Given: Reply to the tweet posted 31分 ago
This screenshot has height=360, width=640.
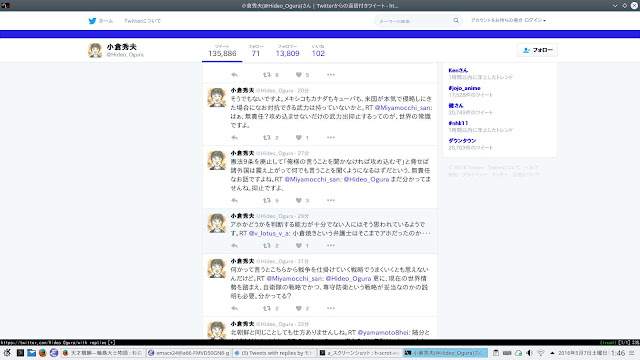Looking at the screenshot, I should click(x=234, y=308).
